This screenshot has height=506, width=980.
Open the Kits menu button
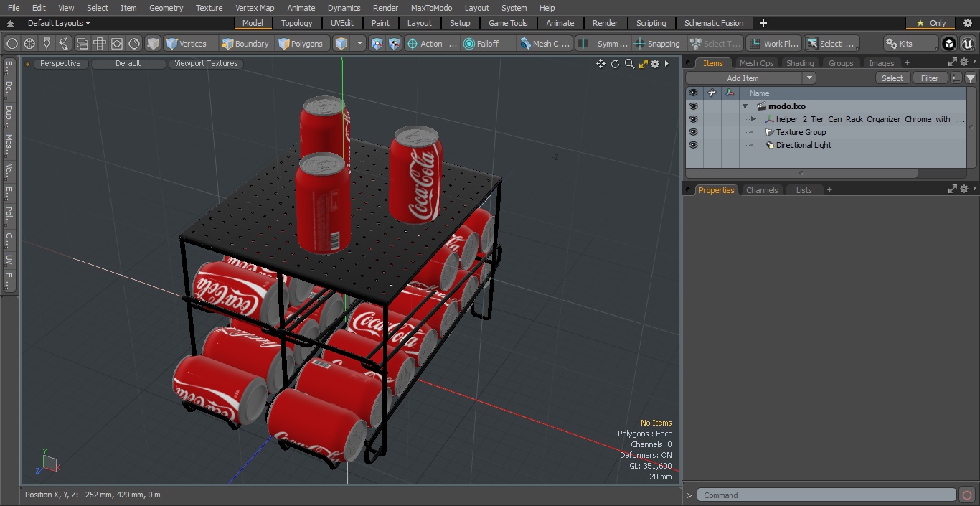click(x=910, y=44)
